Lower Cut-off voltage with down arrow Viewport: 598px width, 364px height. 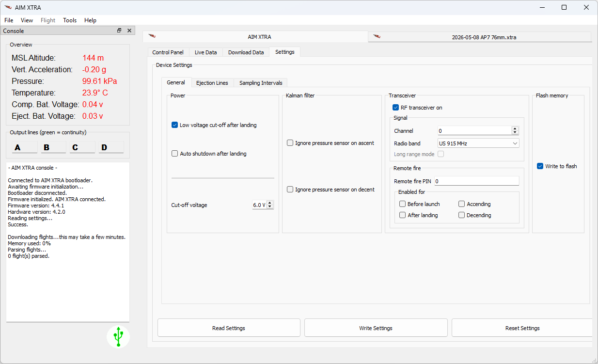click(x=270, y=207)
